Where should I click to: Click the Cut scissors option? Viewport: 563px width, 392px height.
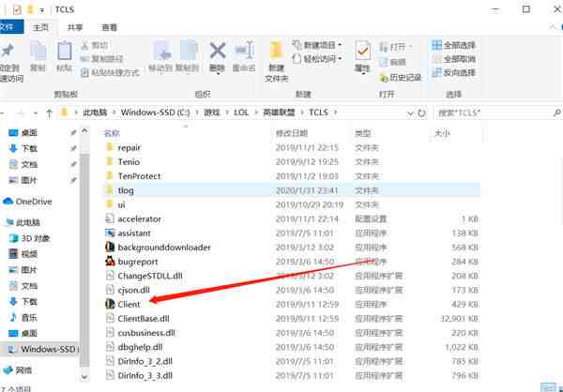[x=95, y=45]
